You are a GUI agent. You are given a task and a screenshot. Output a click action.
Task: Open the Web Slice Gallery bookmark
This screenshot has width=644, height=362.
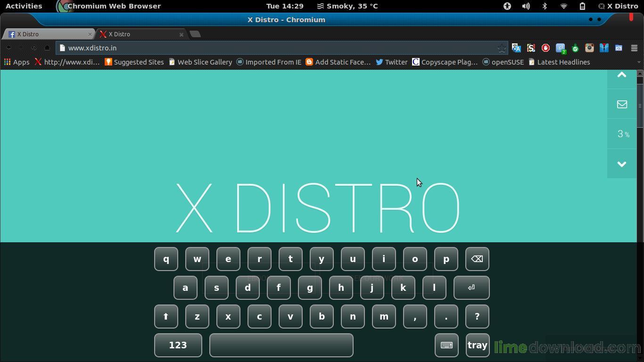200,62
